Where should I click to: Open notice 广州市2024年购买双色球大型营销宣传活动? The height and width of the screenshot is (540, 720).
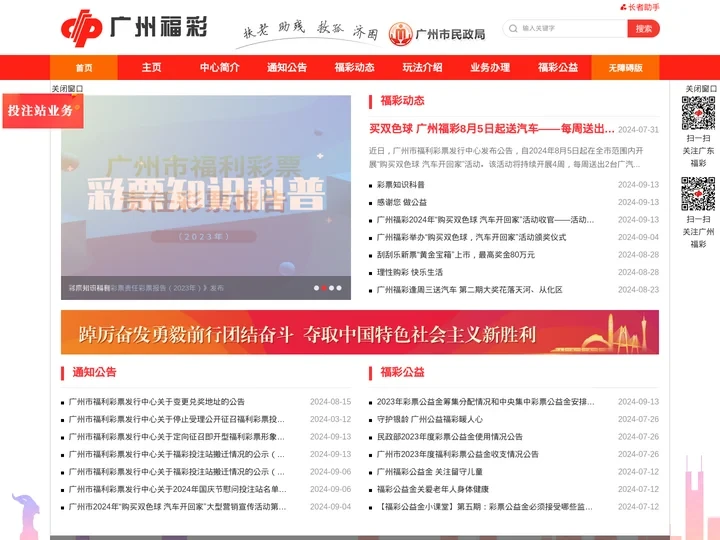pyautogui.click(x=177, y=506)
